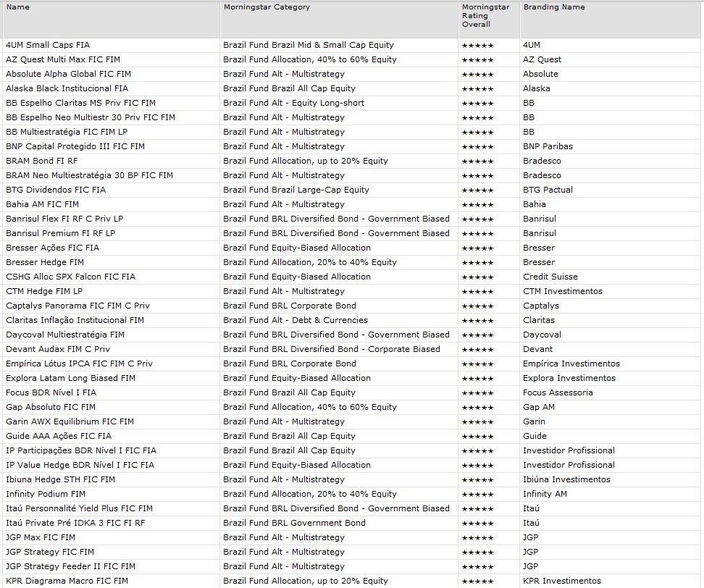Select Itaú Private Pré IDKA 3 fund

(x=75, y=523)
